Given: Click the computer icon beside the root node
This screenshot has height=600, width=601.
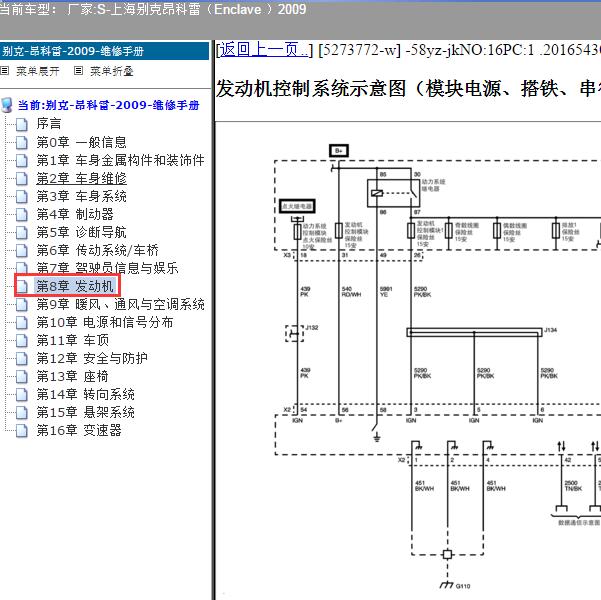Looking at the screenshot, I should click(7, 105).
